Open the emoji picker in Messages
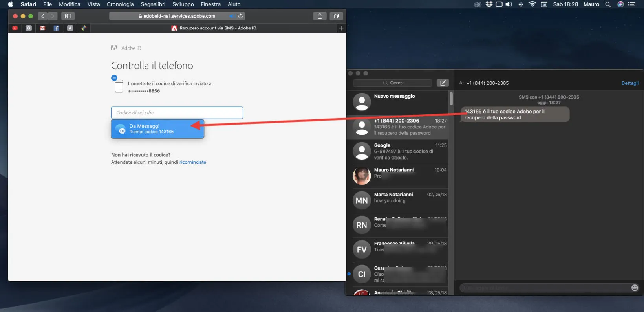This screenshot has width=644, height=312. pyautogui.click(x=635, y=288)
